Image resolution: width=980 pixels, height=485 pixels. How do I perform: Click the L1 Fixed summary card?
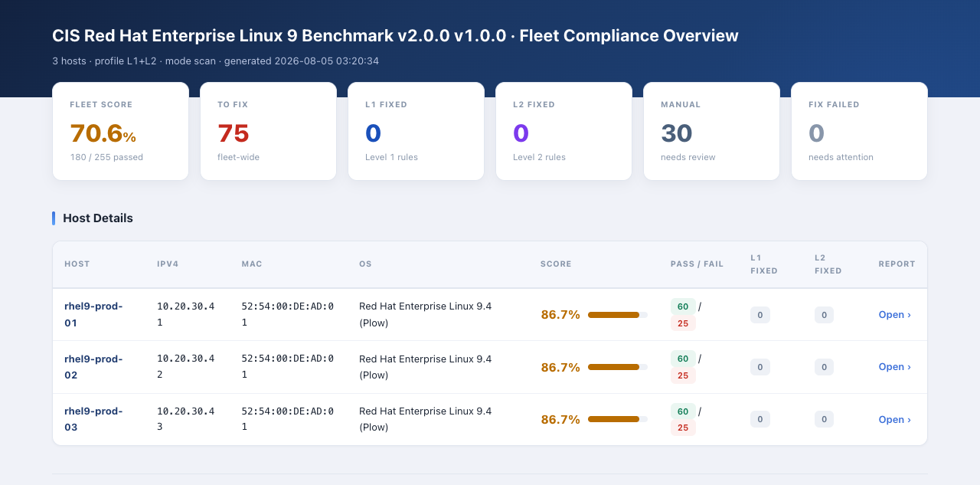[416, 131]
